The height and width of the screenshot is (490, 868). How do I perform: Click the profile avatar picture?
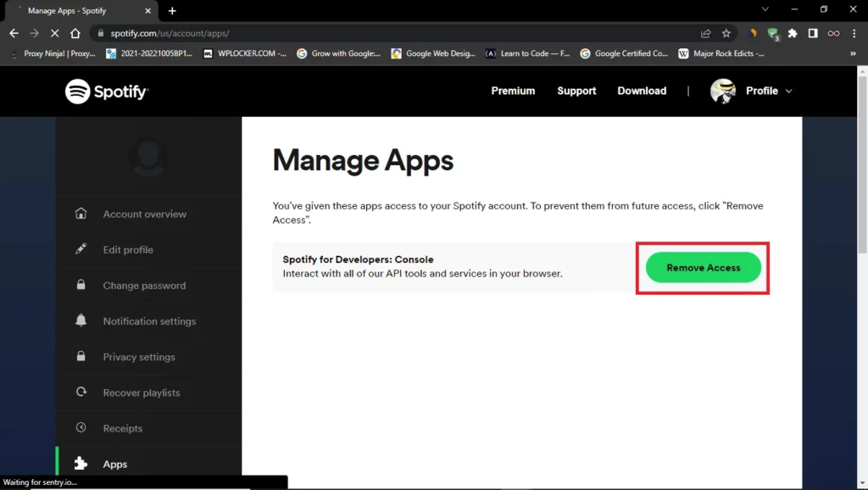723,91
